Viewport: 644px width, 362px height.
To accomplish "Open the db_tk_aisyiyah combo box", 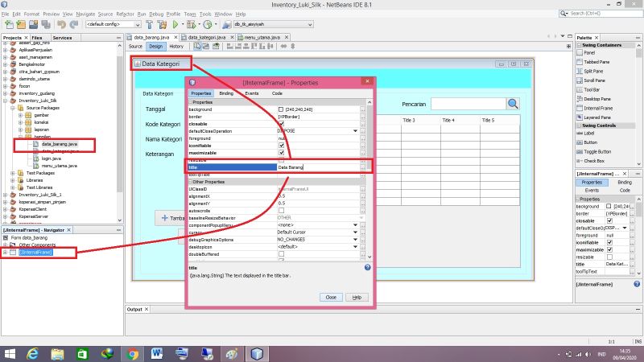I will point(274,25).
